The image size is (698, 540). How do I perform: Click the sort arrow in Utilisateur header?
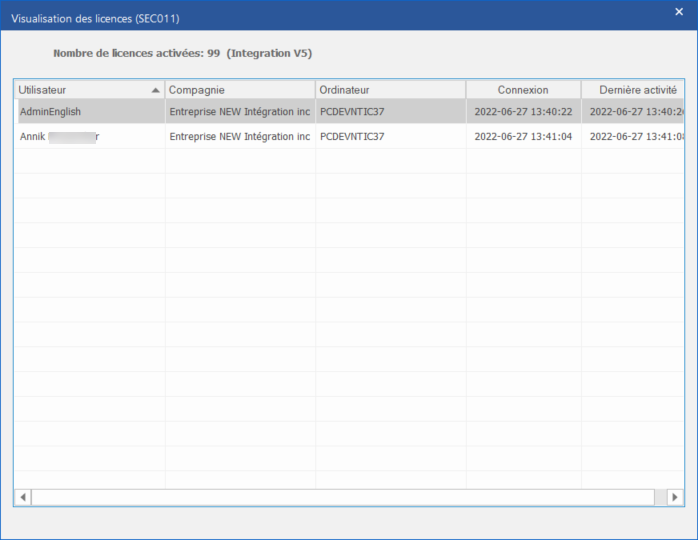tap(155, 90)
